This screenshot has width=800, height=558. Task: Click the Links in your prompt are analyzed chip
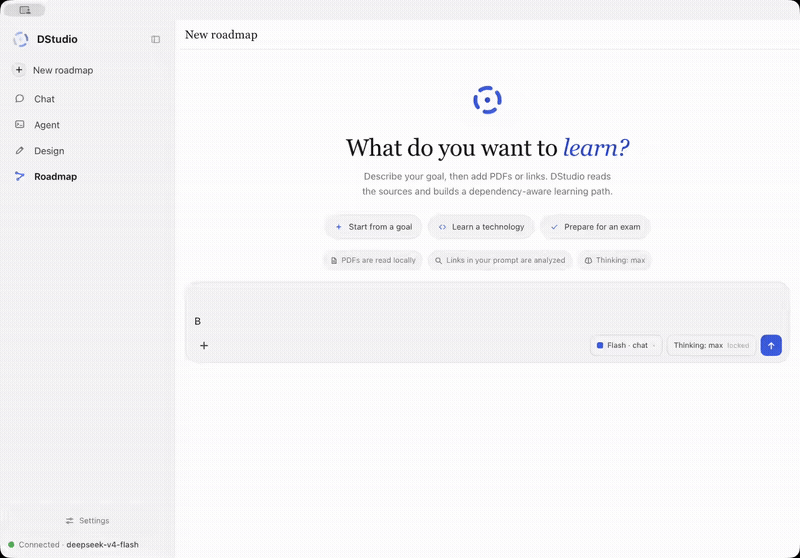click(500, 260)
